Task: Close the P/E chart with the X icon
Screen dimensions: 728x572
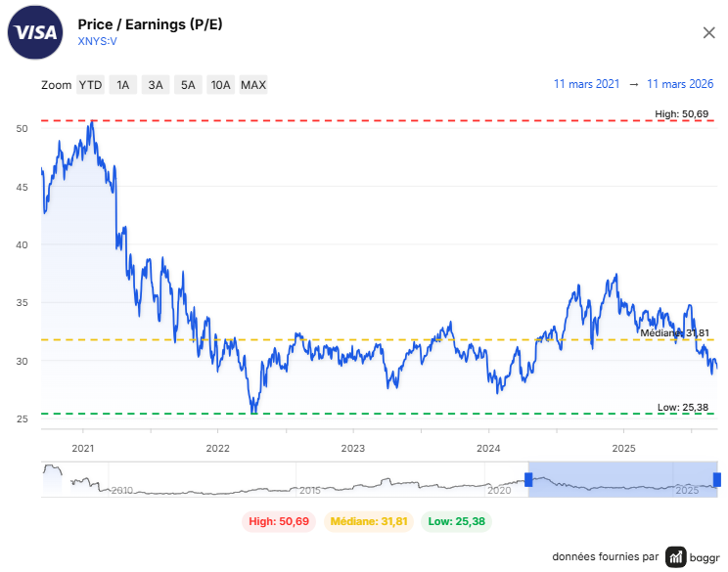Action: point(708,33)
